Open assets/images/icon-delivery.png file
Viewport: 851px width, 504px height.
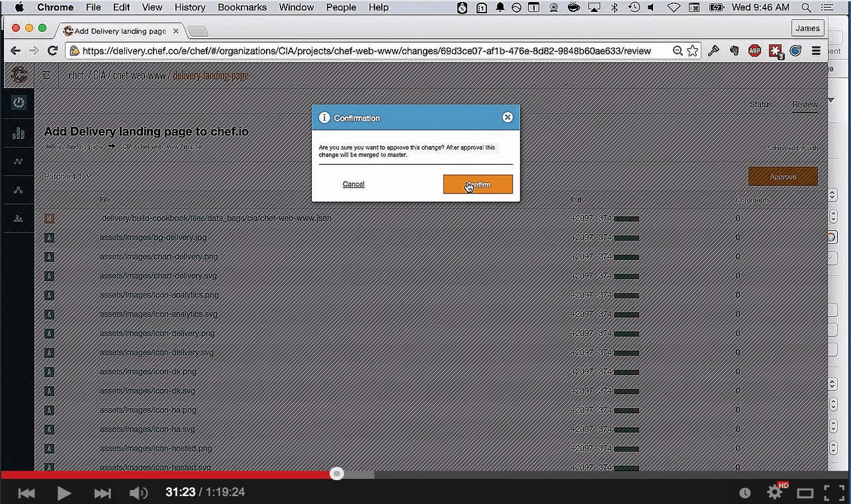point(157,333)
